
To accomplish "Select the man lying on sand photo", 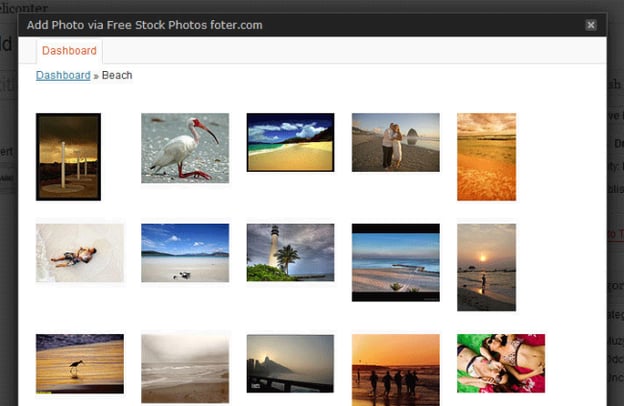I will coord(80,253).
